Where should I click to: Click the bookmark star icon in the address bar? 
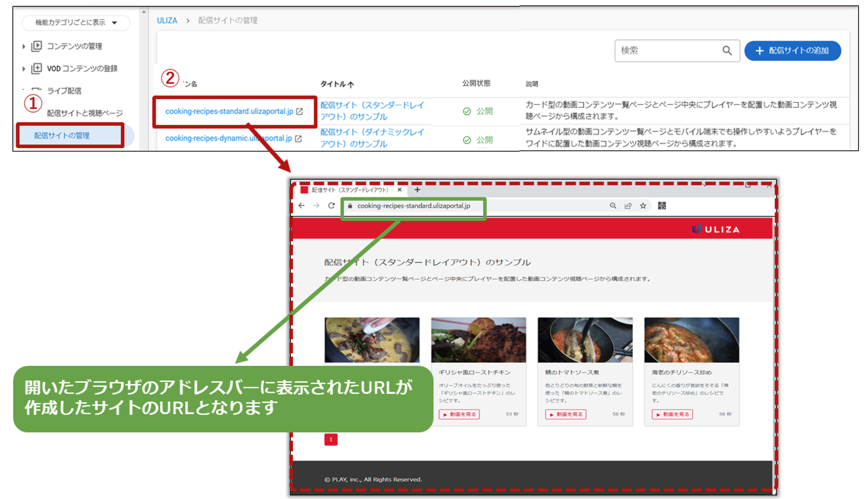click(642, 205)
